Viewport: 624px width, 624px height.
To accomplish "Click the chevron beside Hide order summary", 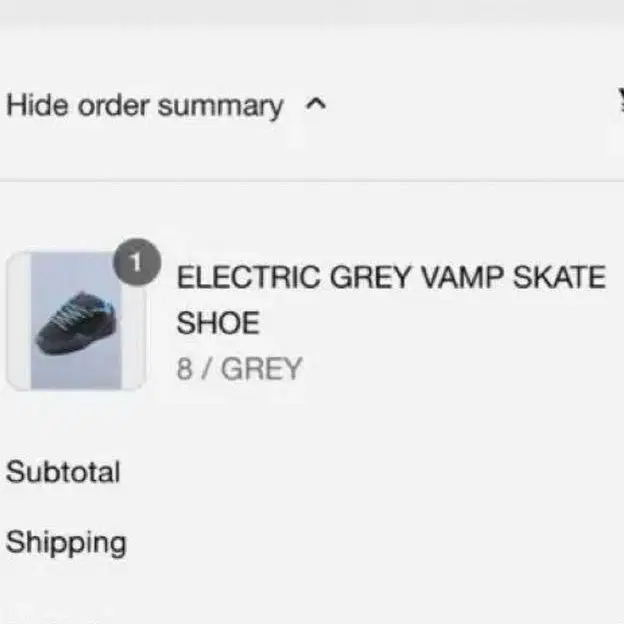I will (316, 104).
